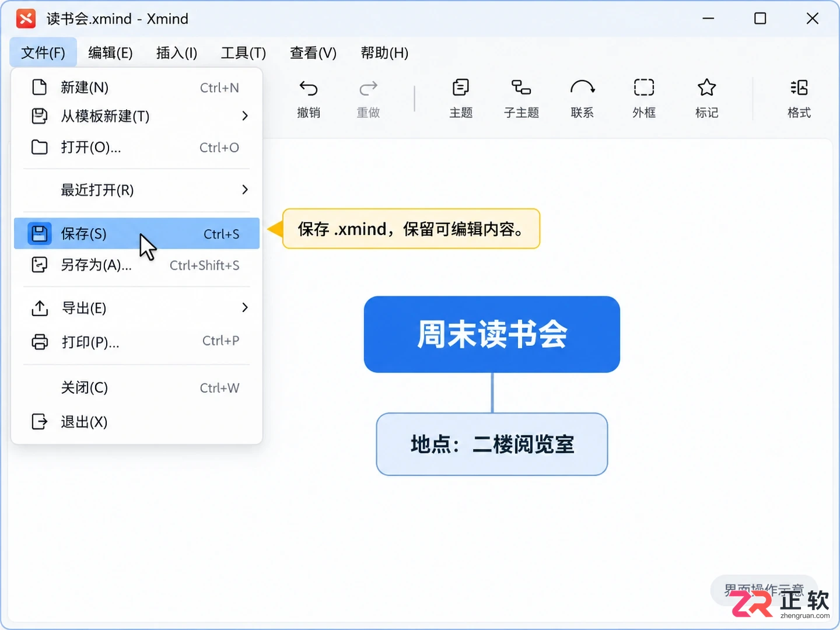Click the exit-door icon beside 退出(X)
Screen dimensions: 840x630
pyautogui.click(x=39, y=421)
